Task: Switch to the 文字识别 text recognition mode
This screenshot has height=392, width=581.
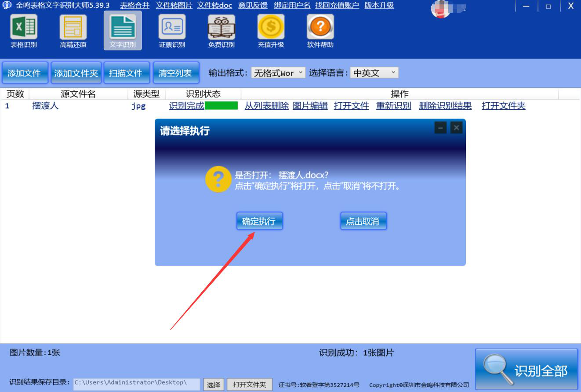Action: [122, 31]
